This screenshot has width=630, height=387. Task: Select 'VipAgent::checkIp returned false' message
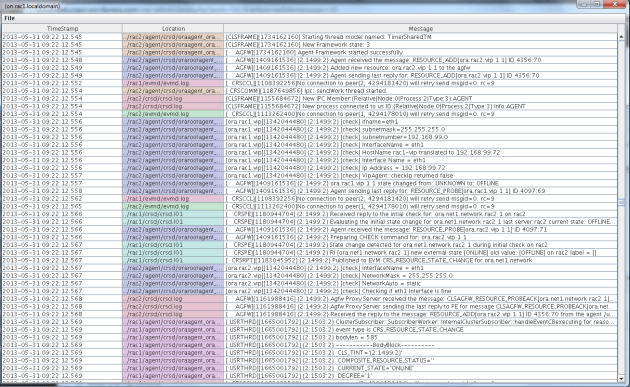[x=420, y=176]
